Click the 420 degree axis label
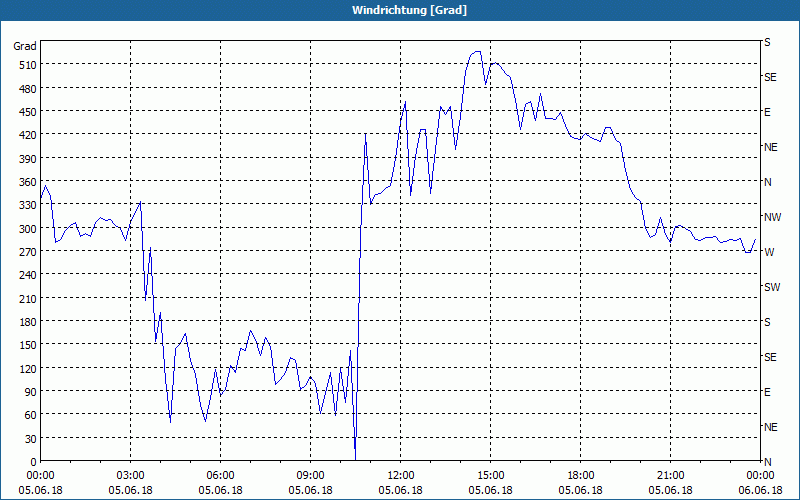Viewport: 800px width, 500px height. coord(28,135)
